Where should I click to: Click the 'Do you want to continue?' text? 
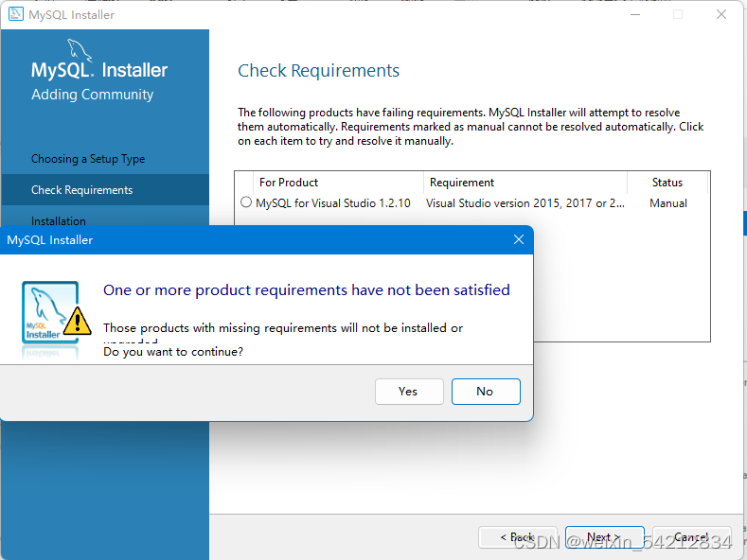(173, 352)
